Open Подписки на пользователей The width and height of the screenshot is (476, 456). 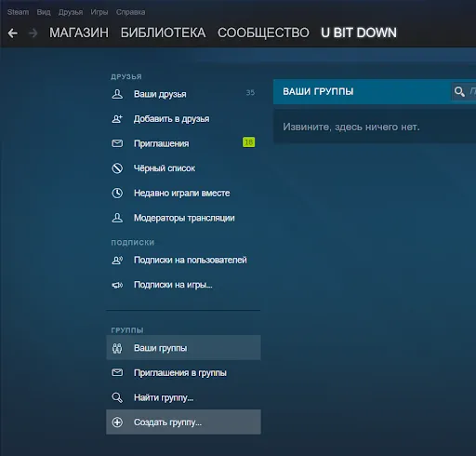pyautogui.click(x=183, y=260)
